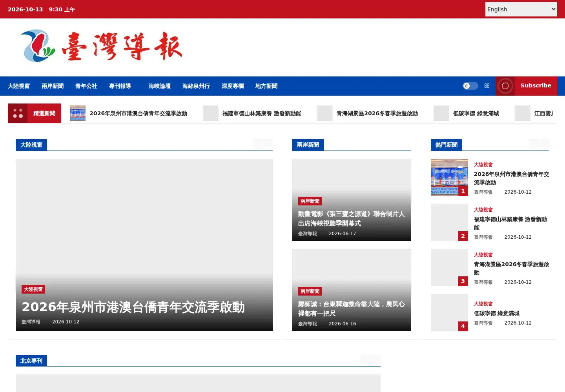Open popular news thumbnail ranked 3

(449, 267)
